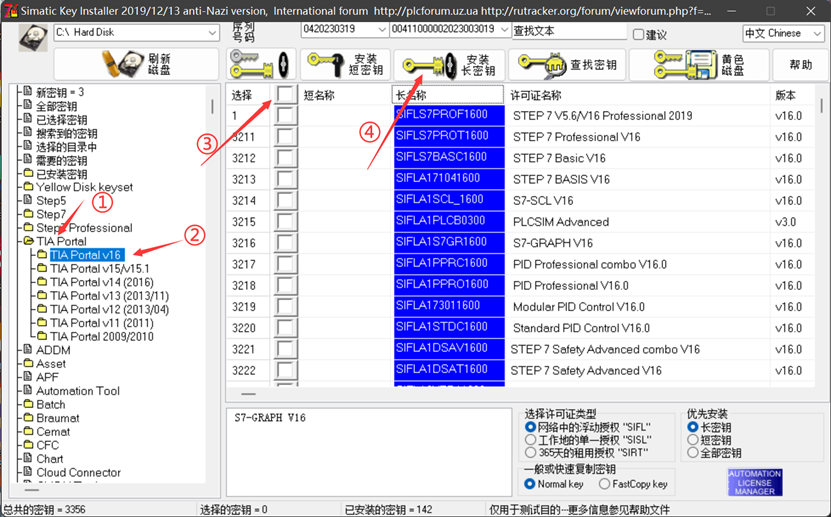Click the install short key (安装短密钥) button

(345, 65)
